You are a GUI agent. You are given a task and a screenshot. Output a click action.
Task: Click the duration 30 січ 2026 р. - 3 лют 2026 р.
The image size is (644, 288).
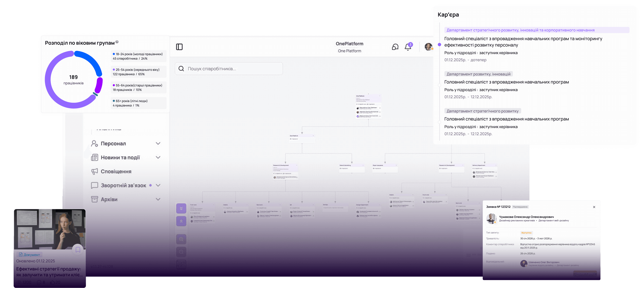(536, 238)
